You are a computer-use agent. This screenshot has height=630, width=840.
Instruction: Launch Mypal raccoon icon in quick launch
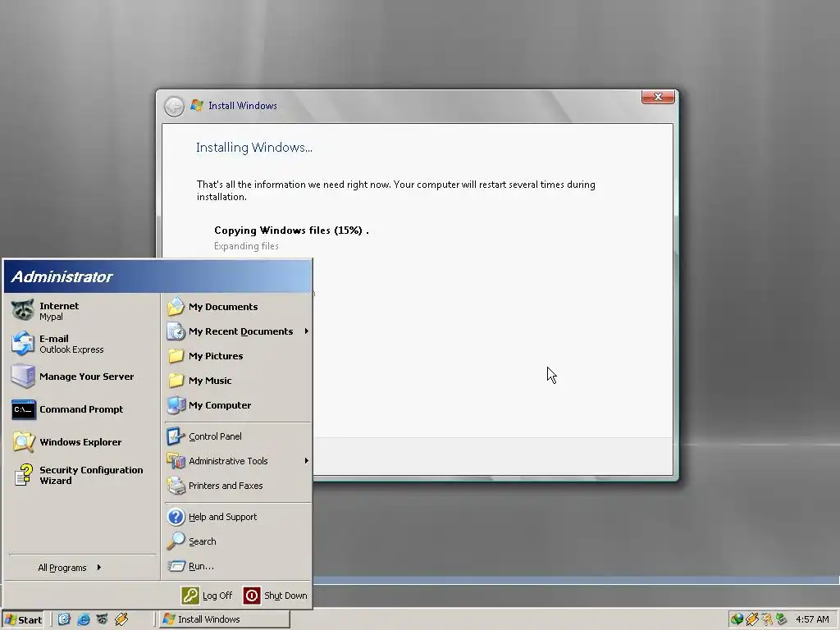coord(102,619)
